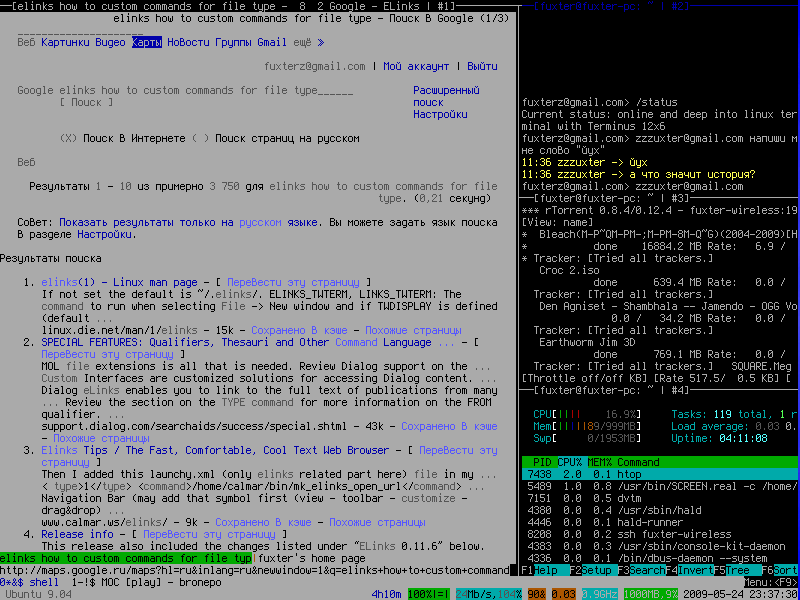Open the Elinks Tips / The Fast result
Screen dimensions: 800x600
[x=215, y=451]
